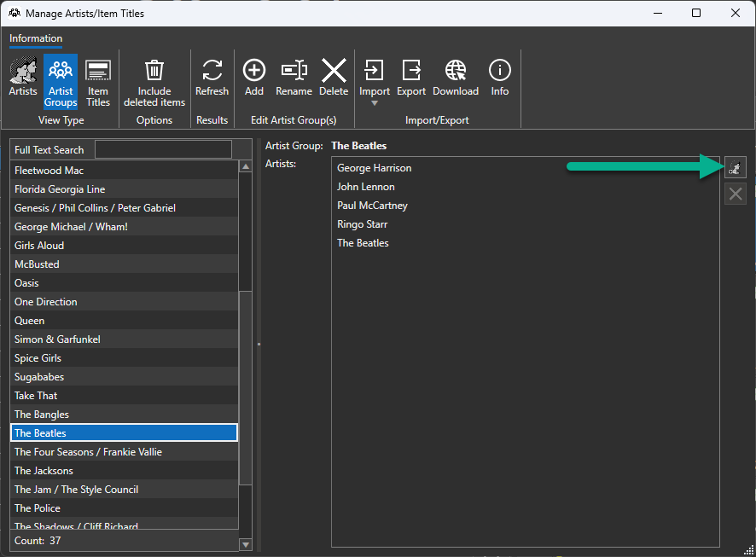Select Sugababes group
756x557 pixels.
click(124, 377)
